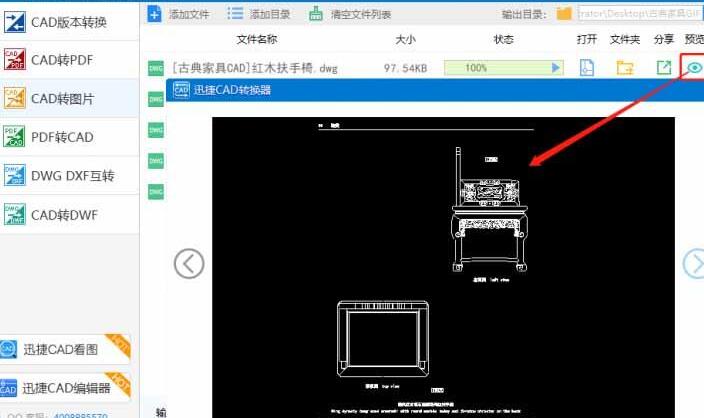
Task: Click the fifth DWG file icon in the list
Action: coord(156,192)
